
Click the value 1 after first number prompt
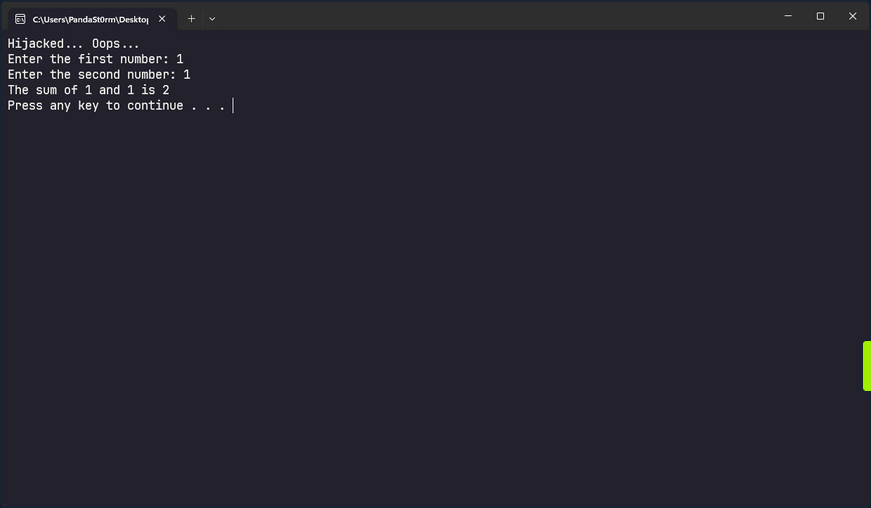180,59
